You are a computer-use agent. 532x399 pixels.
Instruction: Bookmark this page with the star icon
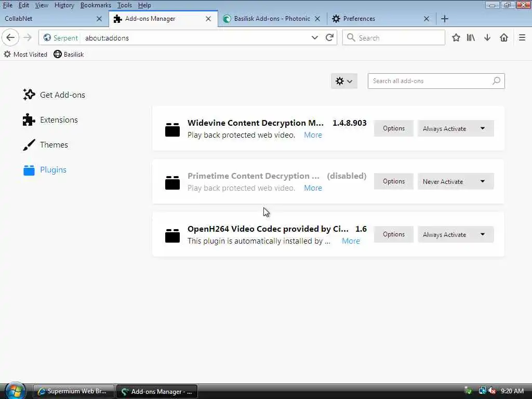456,37
